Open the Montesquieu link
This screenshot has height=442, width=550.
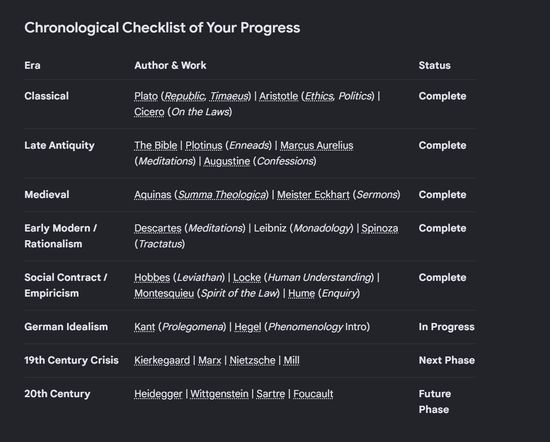164,293
